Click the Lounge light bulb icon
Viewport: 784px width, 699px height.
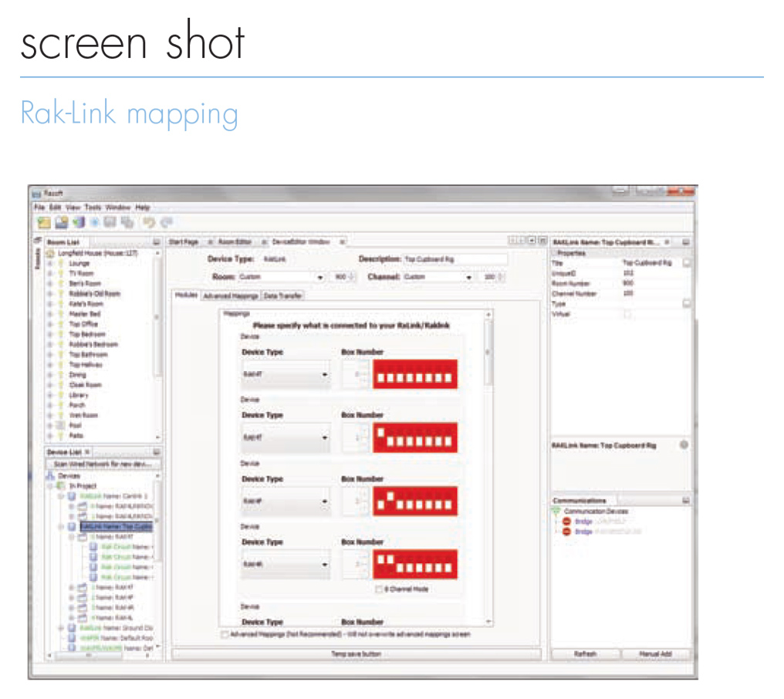61,264
